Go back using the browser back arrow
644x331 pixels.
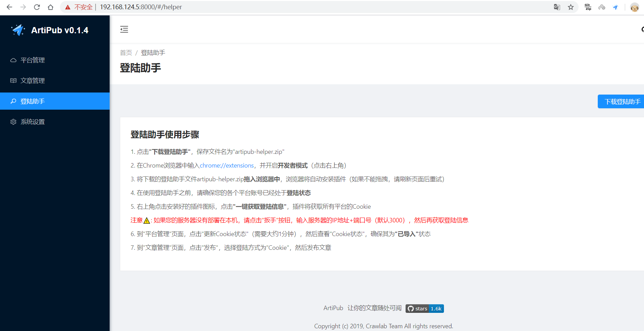pyautogui.click(x=9, y=7)
